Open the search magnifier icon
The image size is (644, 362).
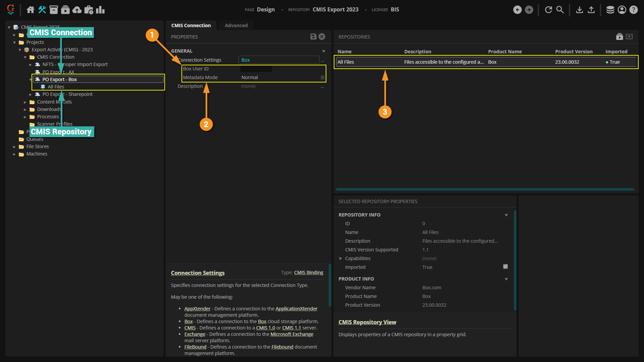(x=560, y=10)
